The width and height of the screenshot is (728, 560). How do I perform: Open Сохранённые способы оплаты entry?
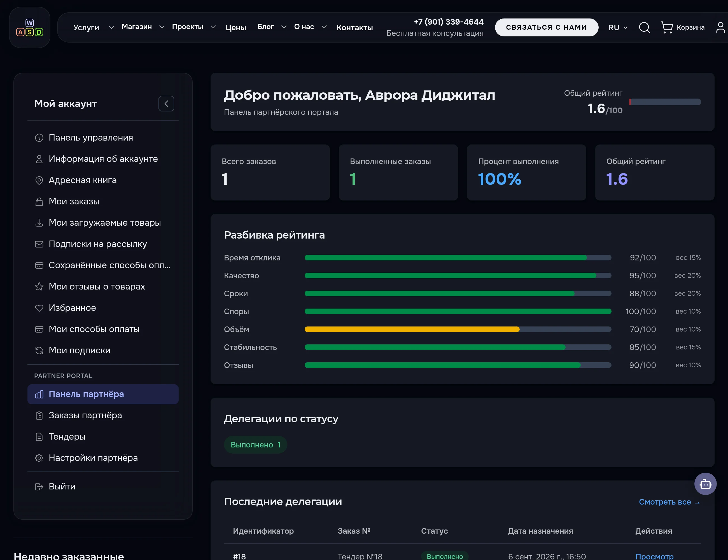click(x=103, y=265)
